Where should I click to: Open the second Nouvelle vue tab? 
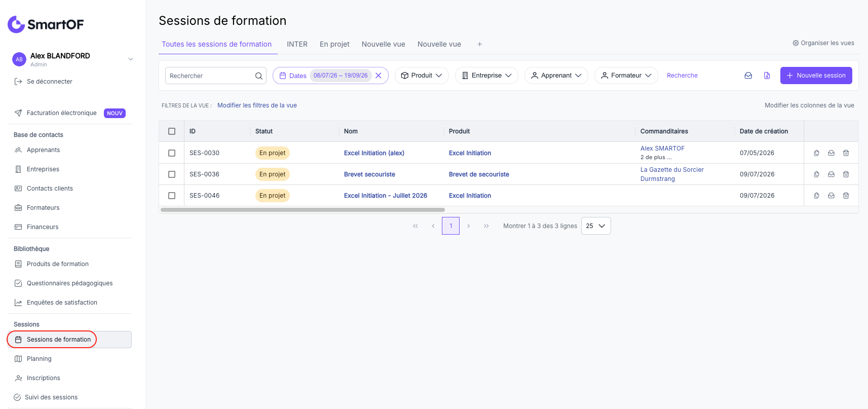(x=439, y=45)
